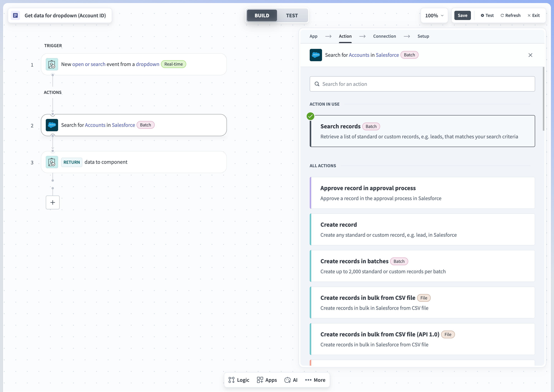Screen dimensions: 554x392
Task: Exit the recipe editor
Action: 533,15
